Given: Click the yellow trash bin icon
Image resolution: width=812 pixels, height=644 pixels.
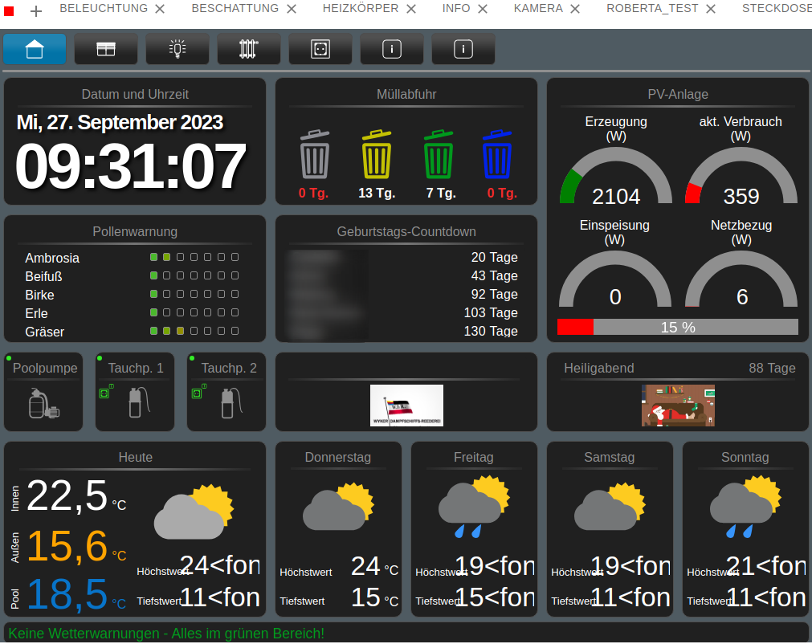Looking at the screenshot, I should 377,154.
